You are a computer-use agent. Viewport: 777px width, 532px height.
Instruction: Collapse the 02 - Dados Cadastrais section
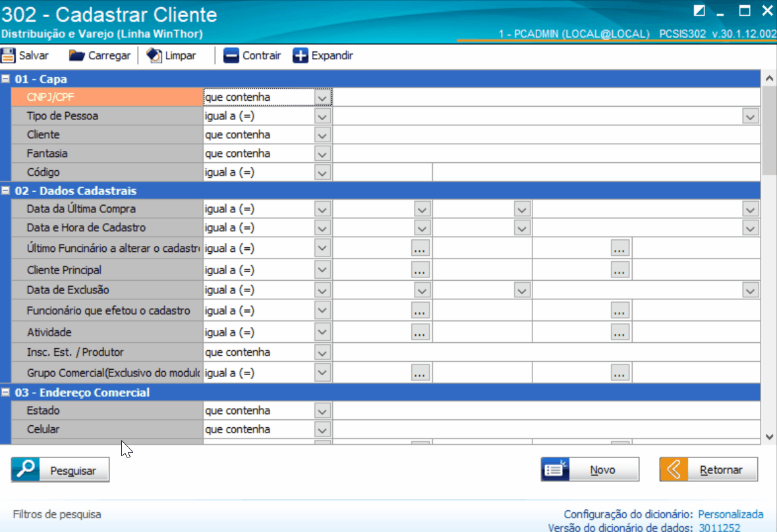pyautogui.click(x=5, y=191)
